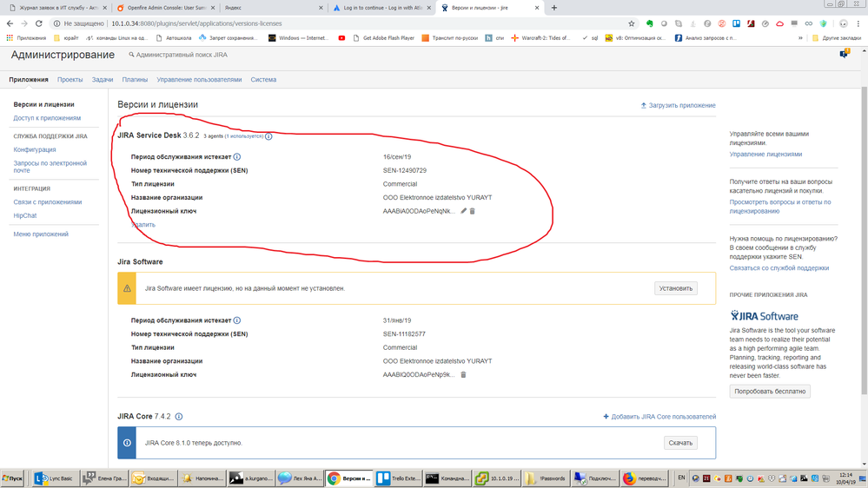Click the JIRA Software logo in sidebar
This screenshot has height=488, width=868.
click(x=764, y=316)
